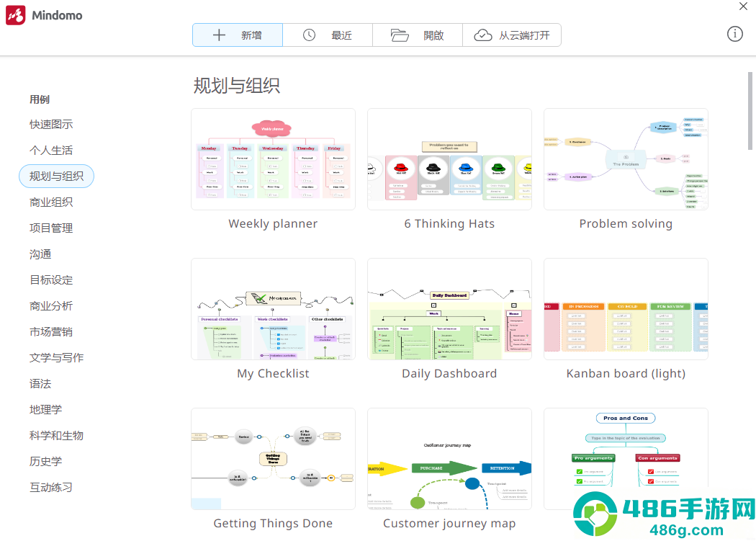Click the Mindomo logo icon
This screenshot has width=756, height=541.
(x=15, y=15)
